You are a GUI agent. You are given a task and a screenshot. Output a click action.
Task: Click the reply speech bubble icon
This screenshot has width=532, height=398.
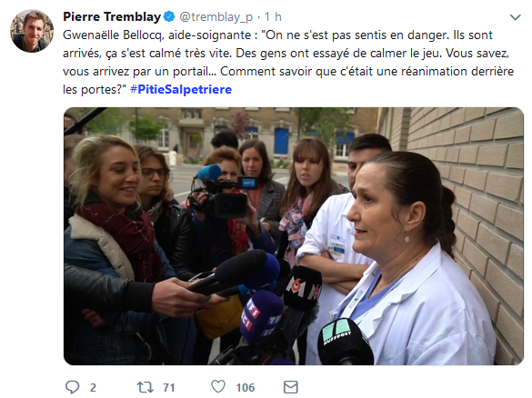(72, 387)
